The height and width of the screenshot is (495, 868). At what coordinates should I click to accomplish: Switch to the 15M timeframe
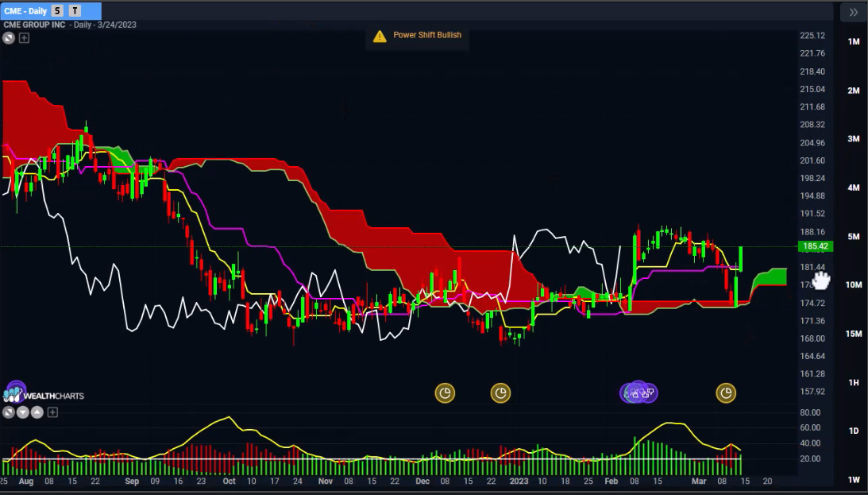(854, 334)
